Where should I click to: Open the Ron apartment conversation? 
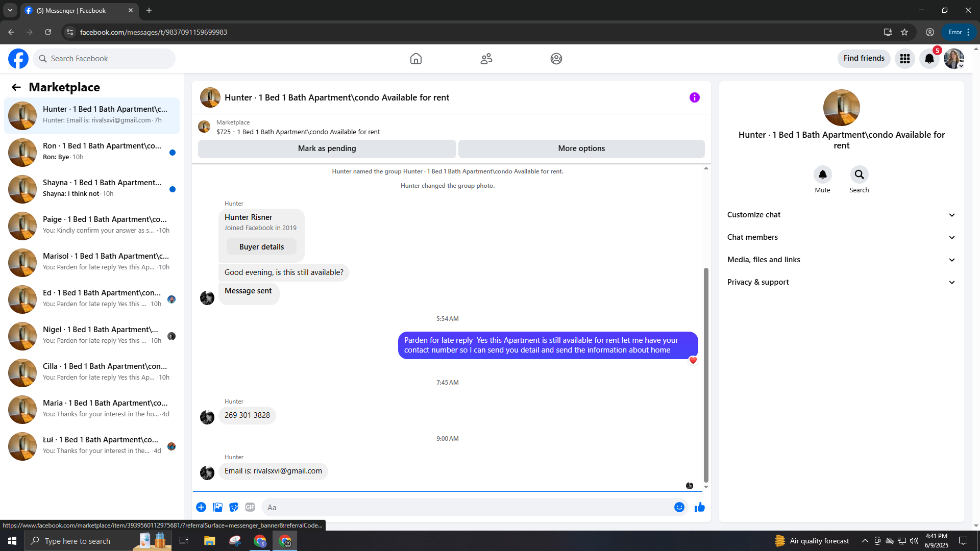92,152
